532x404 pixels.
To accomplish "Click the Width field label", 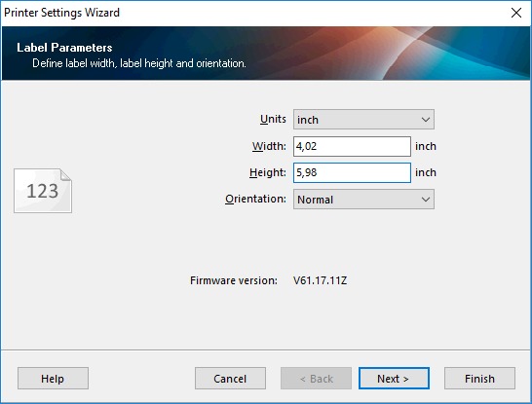I will click(x=269, y=146).
